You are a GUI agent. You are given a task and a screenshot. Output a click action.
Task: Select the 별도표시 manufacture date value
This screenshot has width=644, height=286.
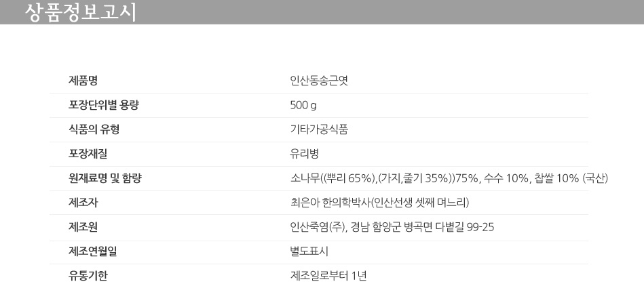tap(309, 251)
